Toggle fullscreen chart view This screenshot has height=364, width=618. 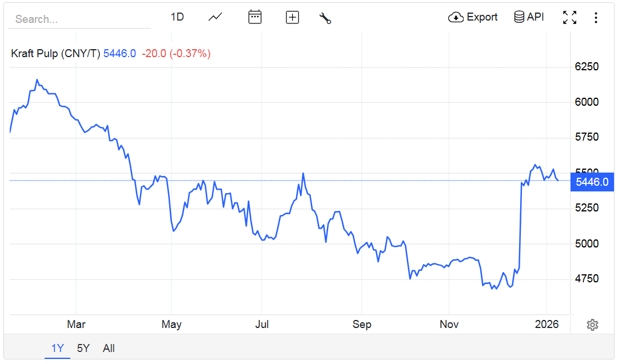pos(569,17)
